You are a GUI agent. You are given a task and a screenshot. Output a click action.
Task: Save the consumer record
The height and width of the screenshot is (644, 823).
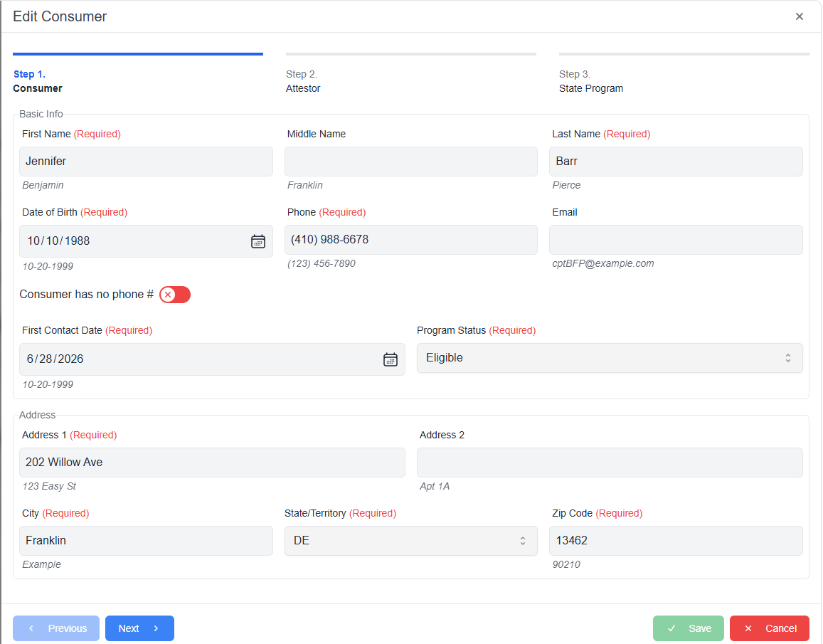coord(688,628)
